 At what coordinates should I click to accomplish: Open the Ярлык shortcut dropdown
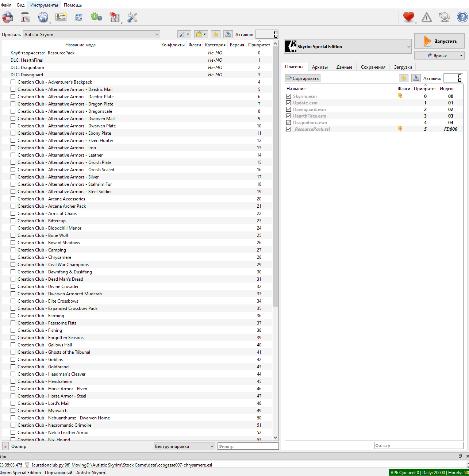(x=439, y=55)
